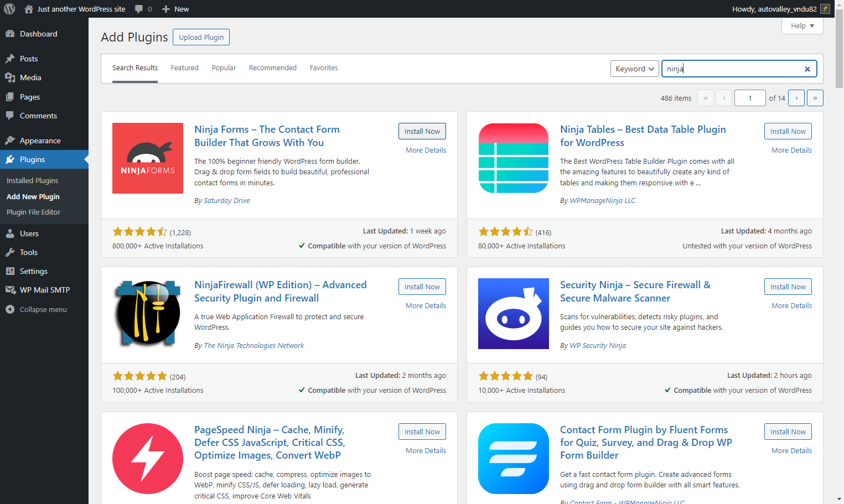Open the comments bubble in admin bar
This screenshot has height=504, width=844.
[x=143, y=9]
